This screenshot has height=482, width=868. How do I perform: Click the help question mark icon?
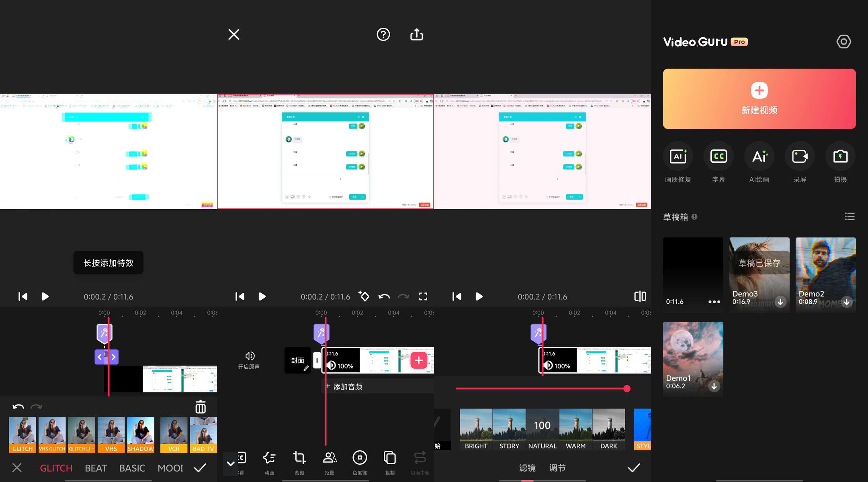(x=383, y=35)
